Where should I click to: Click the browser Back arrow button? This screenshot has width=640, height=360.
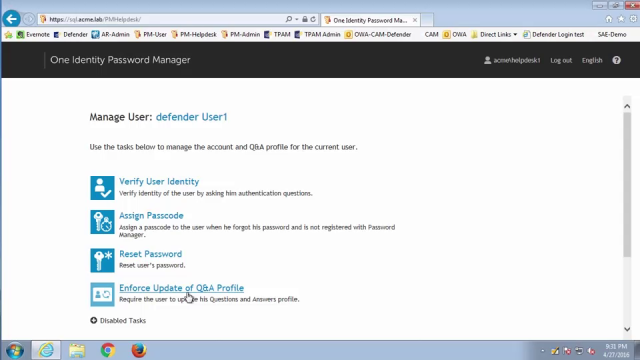coord(11,19)
